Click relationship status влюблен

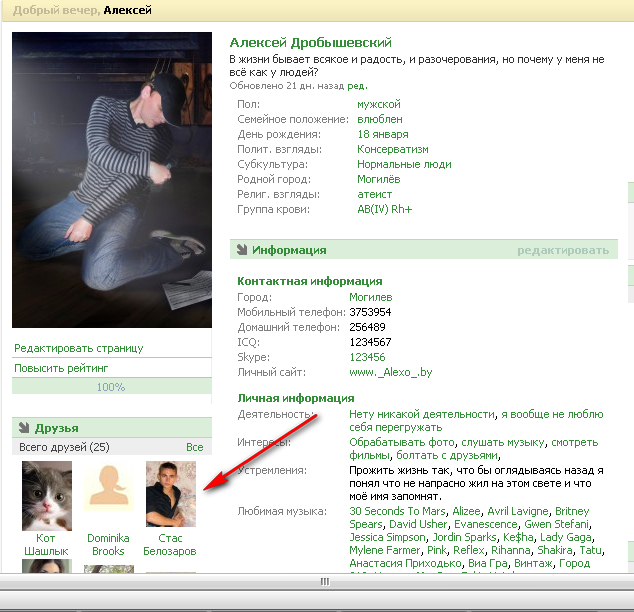click(x=380, y=119)
